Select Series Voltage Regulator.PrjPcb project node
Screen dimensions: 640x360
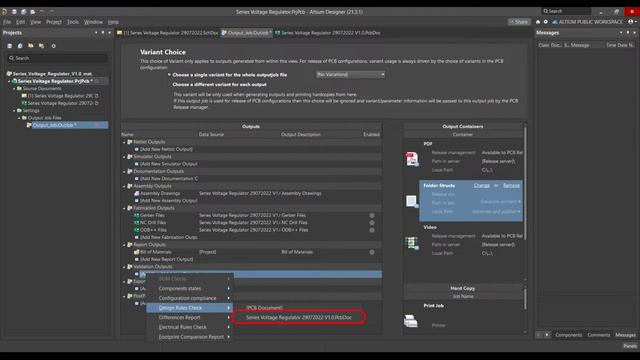pyautogui.click(x=55, y=81)
